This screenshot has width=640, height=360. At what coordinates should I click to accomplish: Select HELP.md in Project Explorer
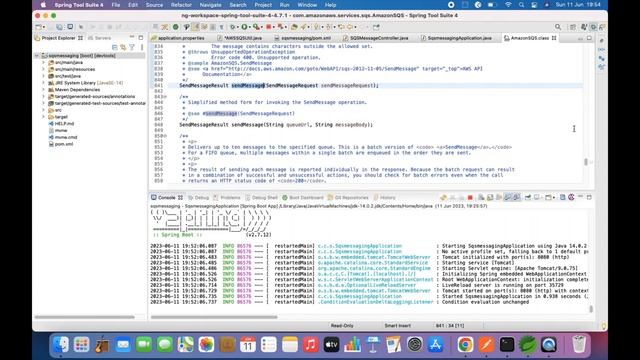pos(61,124)
